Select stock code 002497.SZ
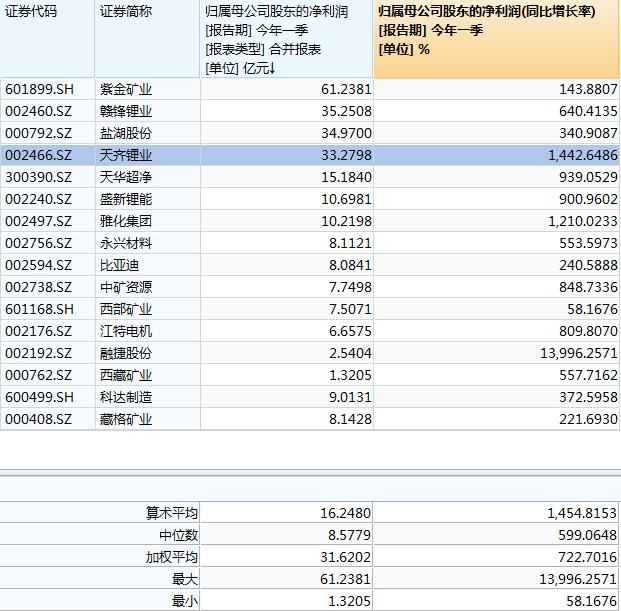 click(38, 221)
